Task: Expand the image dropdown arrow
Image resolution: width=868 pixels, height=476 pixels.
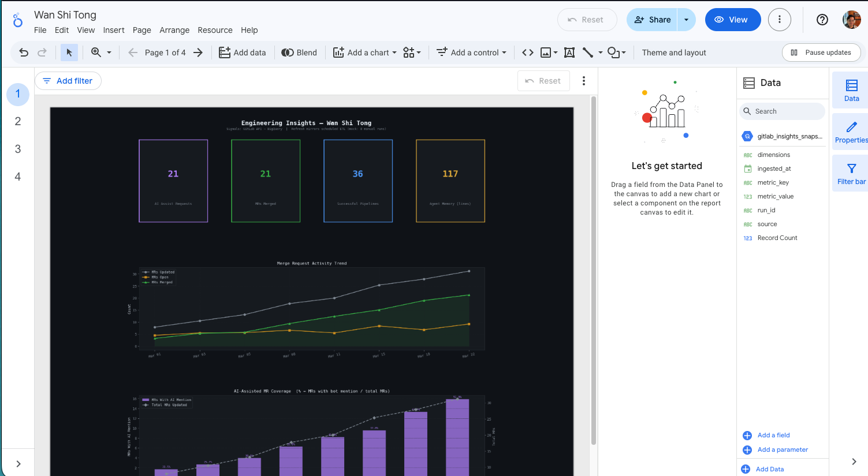Action: pos(556,53)
